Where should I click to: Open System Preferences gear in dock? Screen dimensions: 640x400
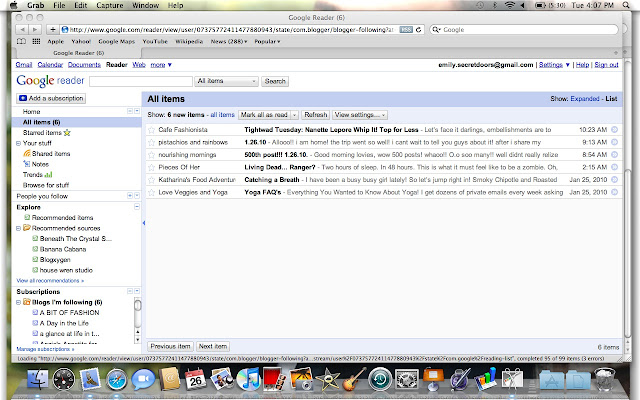click(407, 380)
